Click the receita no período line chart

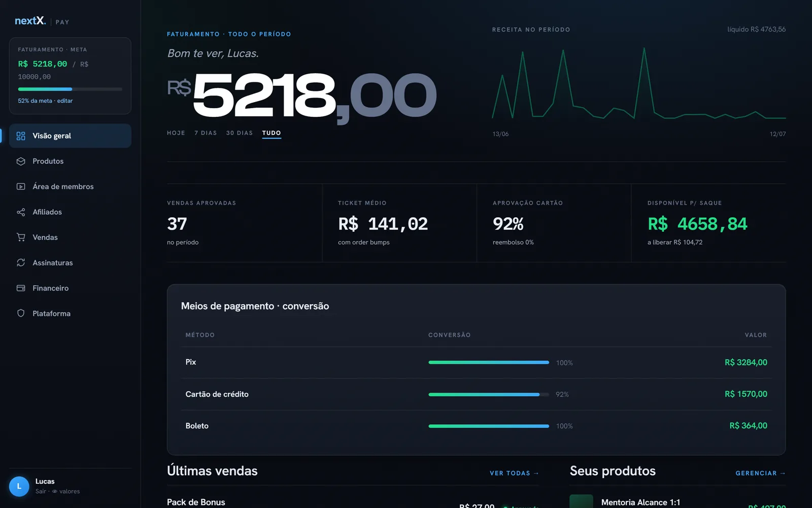point(639,84)
